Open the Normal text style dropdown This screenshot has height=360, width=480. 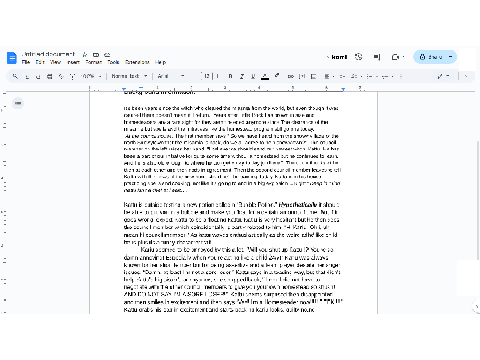click(129, 76)
